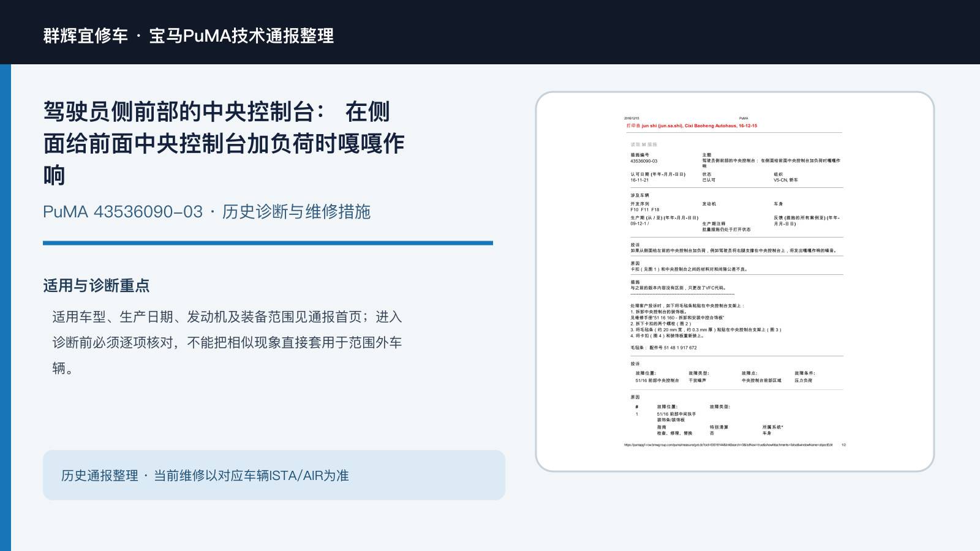Click the measure number 43536090-03 in document
The image size is (980, 551).
coord(644,161)
